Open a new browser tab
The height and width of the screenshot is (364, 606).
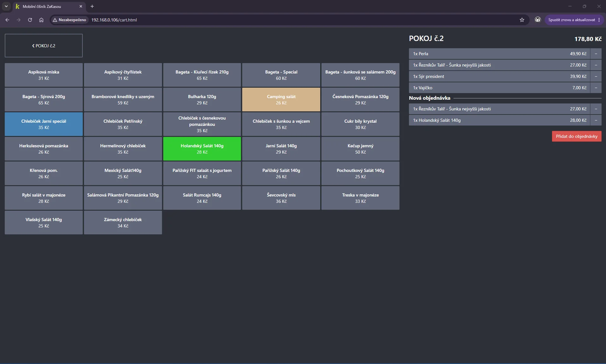click(x=92, y=6)
